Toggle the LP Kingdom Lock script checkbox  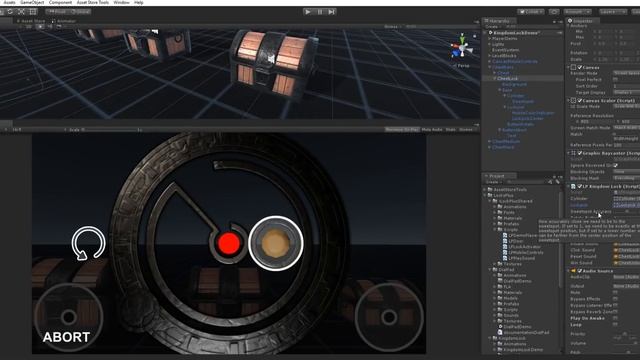[x=580, y=186]
